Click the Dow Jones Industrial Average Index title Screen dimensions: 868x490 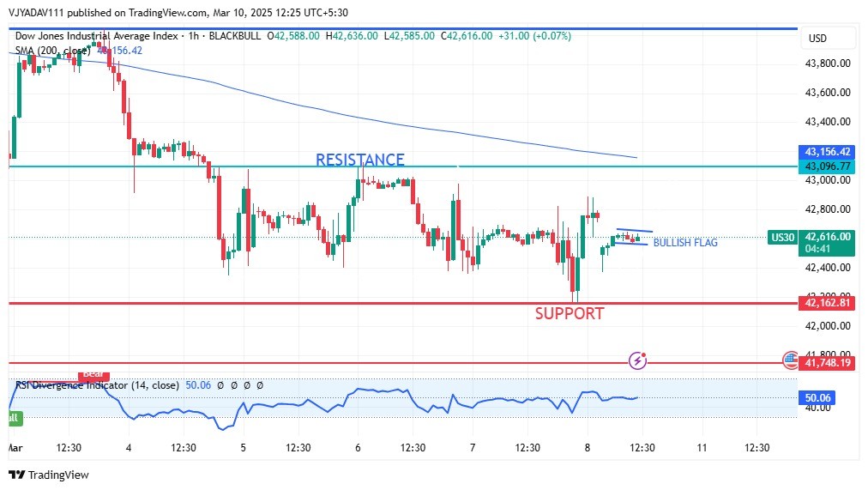pos(97,36)
